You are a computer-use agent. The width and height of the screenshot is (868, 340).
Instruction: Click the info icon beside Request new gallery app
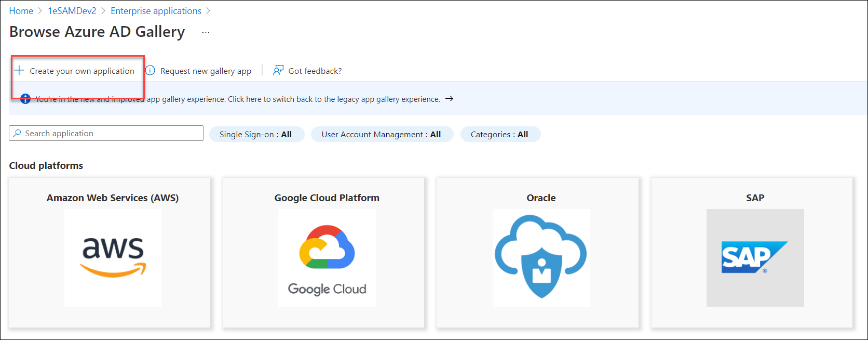click(x=150, y=71)
